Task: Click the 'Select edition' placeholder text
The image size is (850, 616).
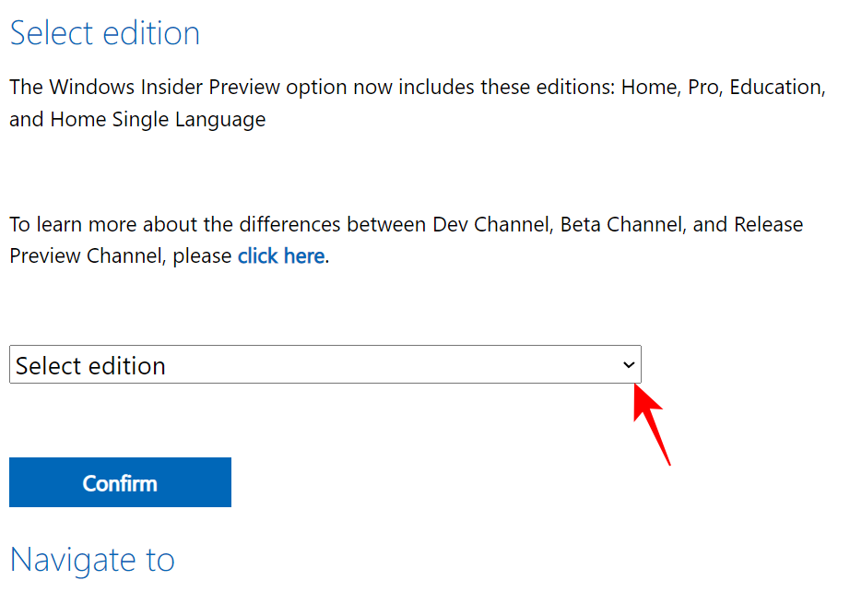Action: [88, 365]
